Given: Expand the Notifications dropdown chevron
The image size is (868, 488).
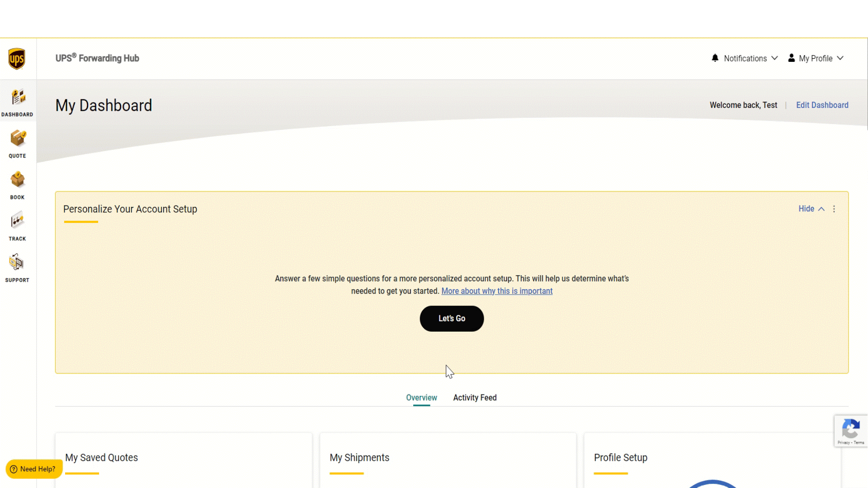Looking at the screenshot, I should point(774,58).
